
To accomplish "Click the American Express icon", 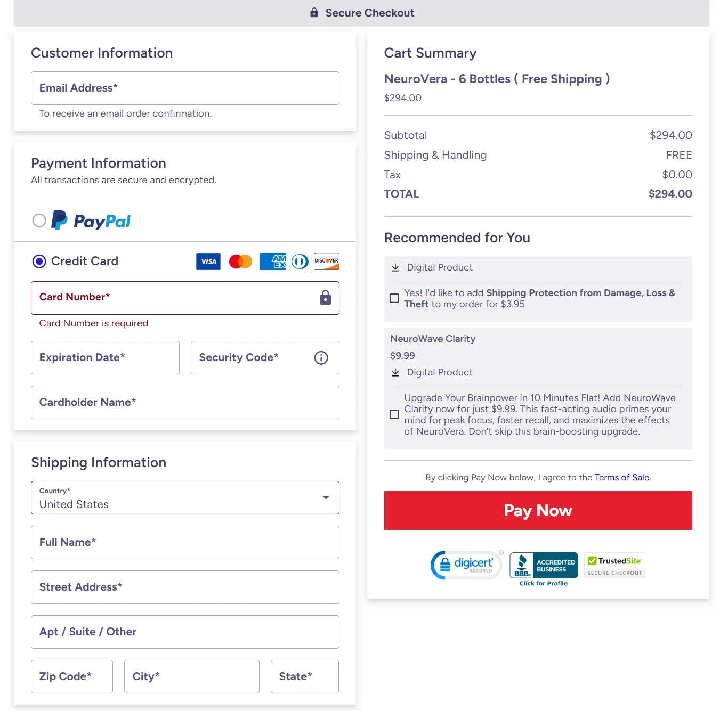I will [x=273, y=261].
